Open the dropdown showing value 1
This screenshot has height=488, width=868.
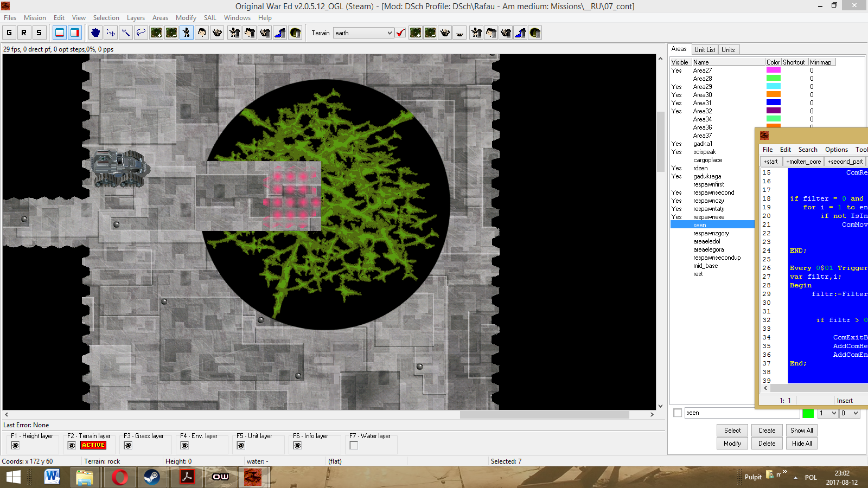[828, 413]
